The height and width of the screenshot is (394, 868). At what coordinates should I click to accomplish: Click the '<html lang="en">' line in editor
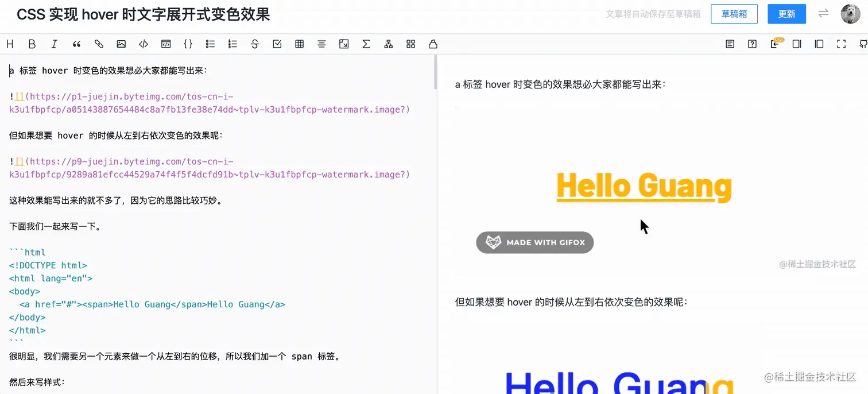51,279
